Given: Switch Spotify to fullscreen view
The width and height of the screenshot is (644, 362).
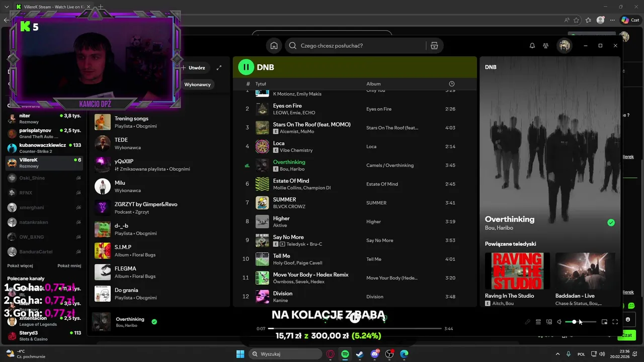Looking at the screenshot, I should coord(615,322).
